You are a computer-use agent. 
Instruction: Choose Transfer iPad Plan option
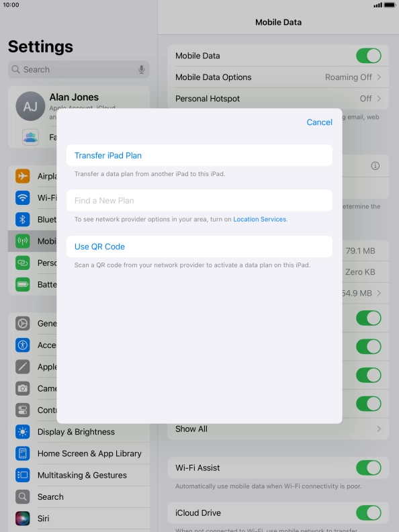pos(199,155)
